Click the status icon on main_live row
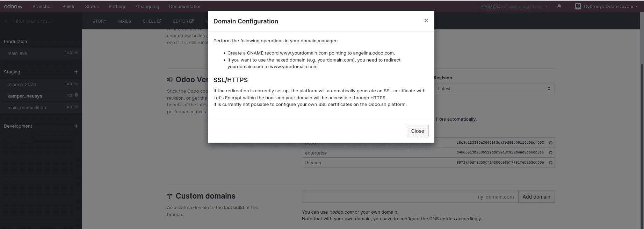 pos(76,53)
